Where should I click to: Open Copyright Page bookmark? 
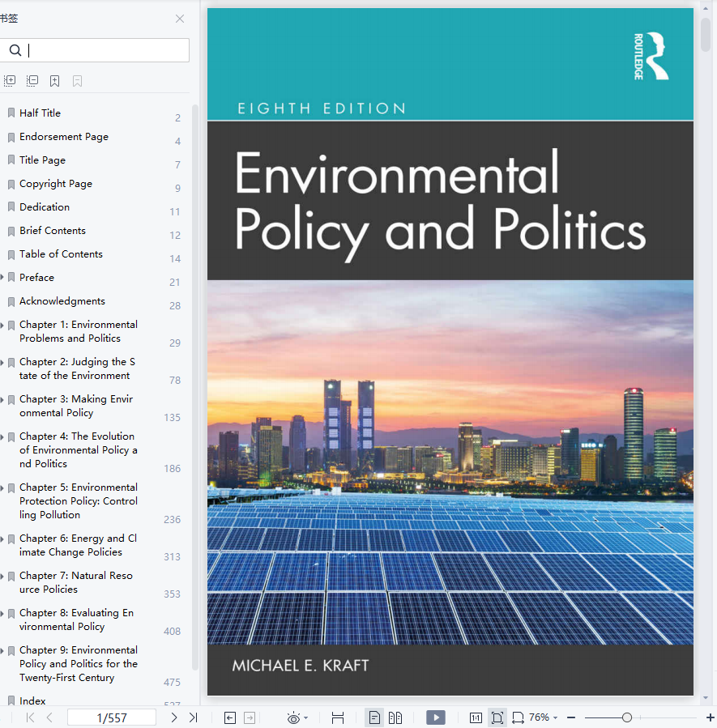pyautogui.click(x=56, y=183)
